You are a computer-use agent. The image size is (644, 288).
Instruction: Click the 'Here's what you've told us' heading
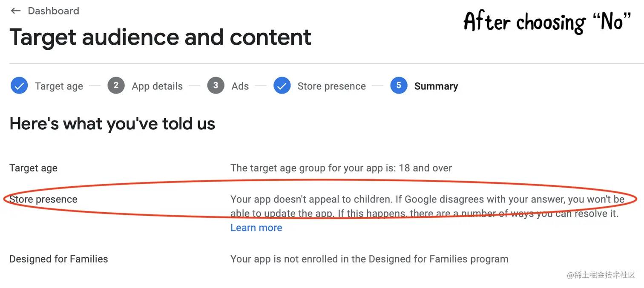[112, 124]
